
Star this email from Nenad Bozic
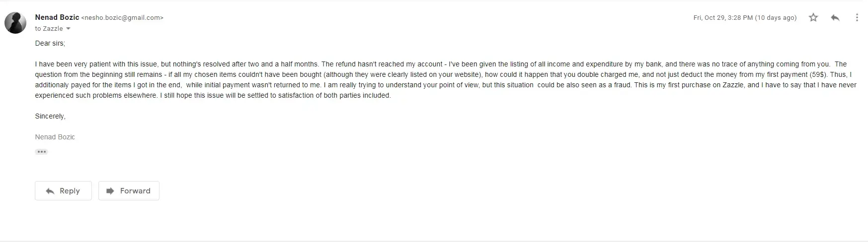tap(813, 18)
